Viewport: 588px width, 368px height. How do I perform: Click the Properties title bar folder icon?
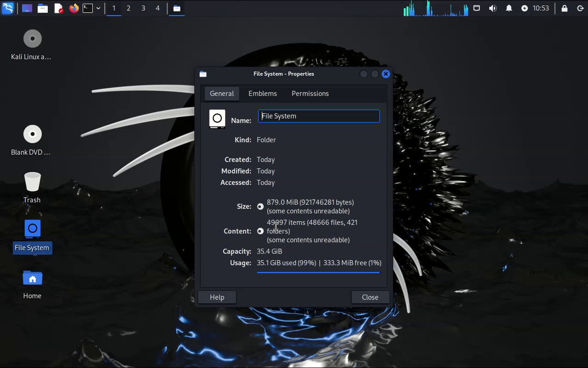(203, 74)
